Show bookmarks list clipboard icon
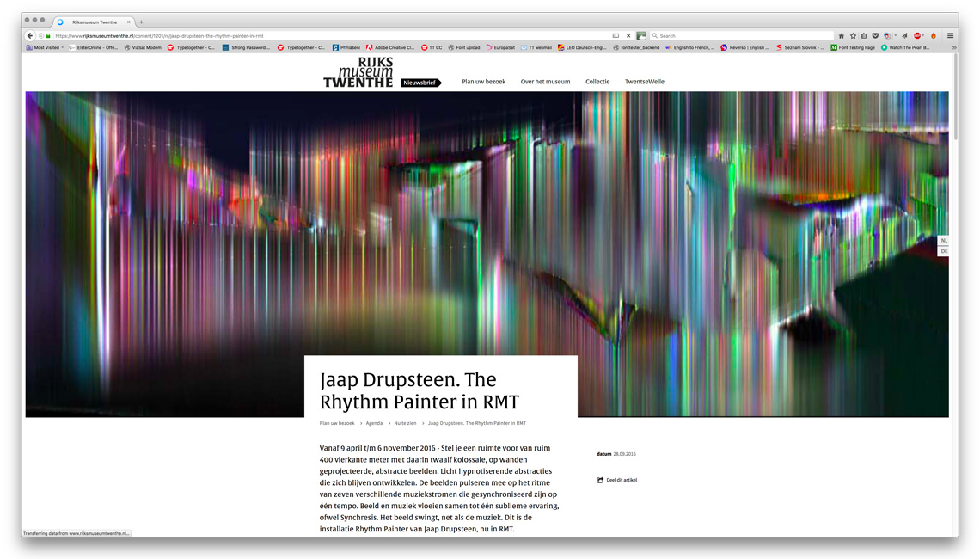 pyautogui.click(x=864, y=35)
